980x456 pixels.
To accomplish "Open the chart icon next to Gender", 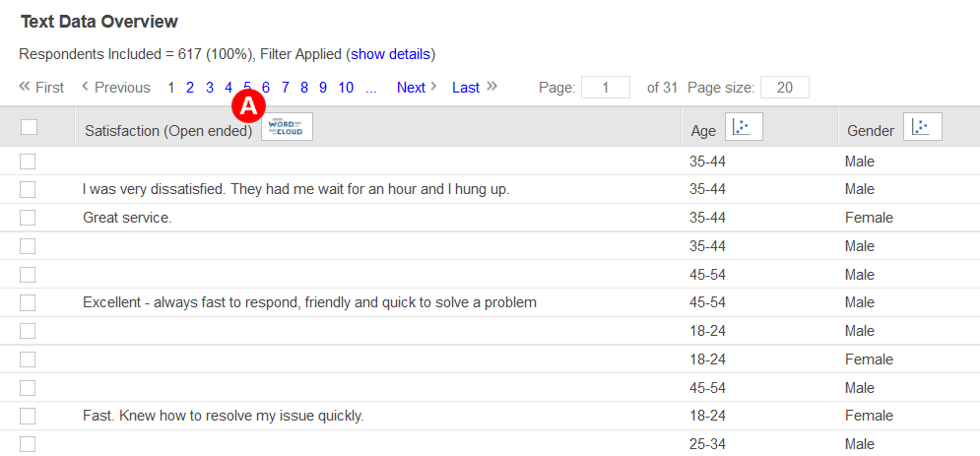I will click(x=923, y=127).
